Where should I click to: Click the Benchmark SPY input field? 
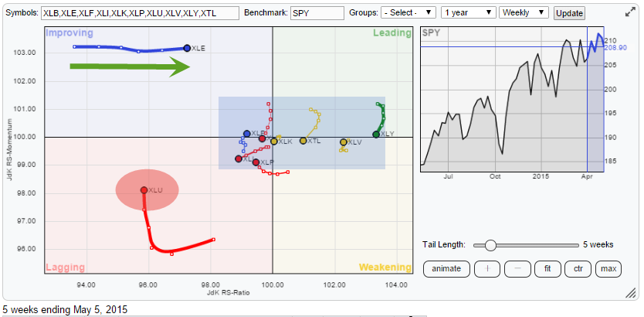(x=317, y=13)
